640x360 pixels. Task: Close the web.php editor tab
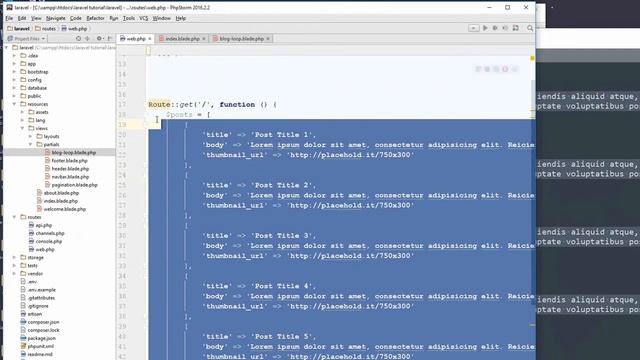[x=150, y=39]
